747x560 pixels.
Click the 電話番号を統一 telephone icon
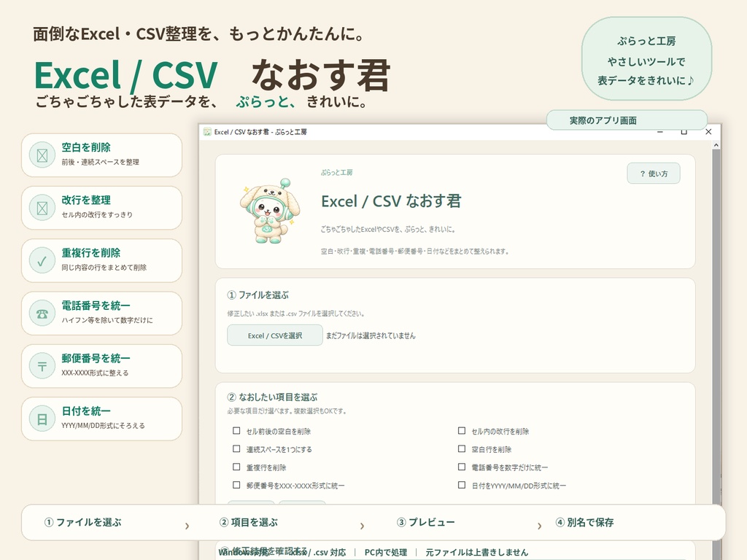pyautogui.click(x=42, y=314)
